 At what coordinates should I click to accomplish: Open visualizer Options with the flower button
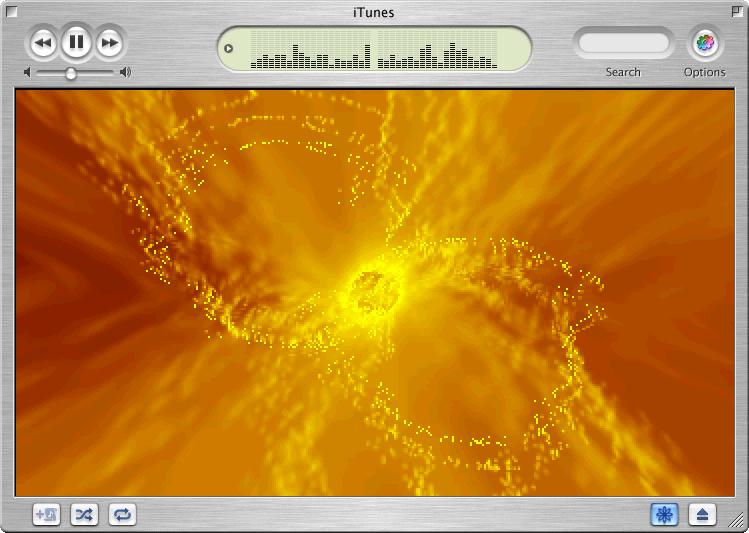click(705, 43)
